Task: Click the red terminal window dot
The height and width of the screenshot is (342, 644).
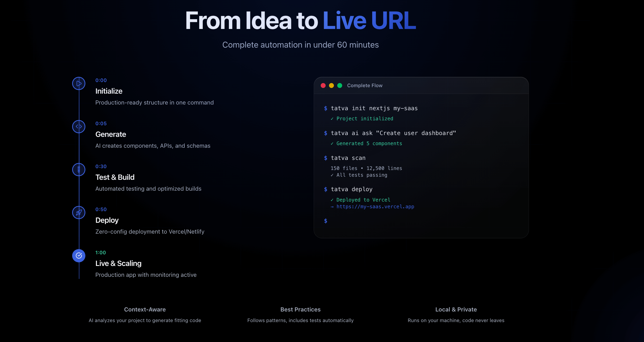Action: point(323,86)
